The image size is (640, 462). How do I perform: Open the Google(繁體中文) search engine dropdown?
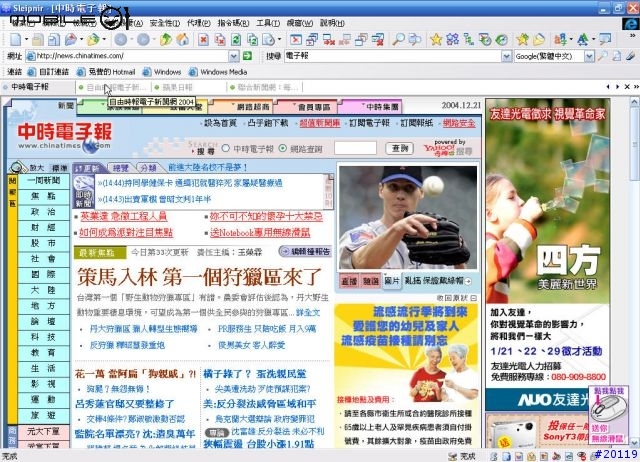pyautogui.click(x=589, y=56)
